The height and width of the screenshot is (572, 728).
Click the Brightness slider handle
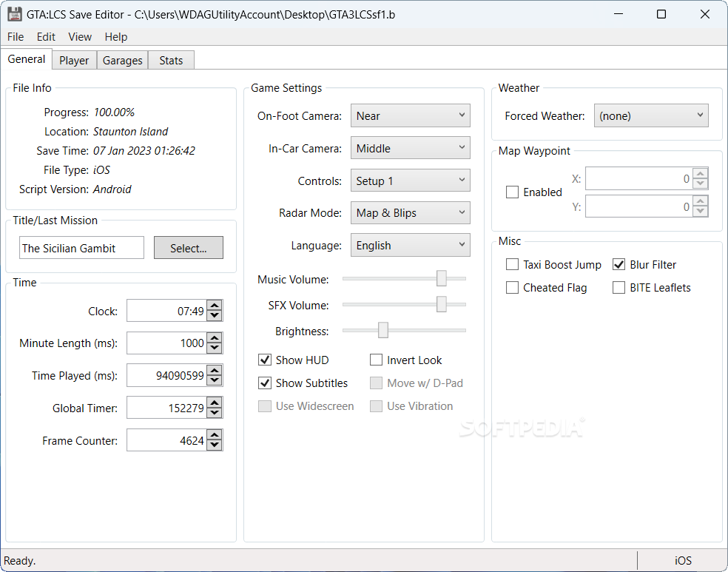pos(383,331)
